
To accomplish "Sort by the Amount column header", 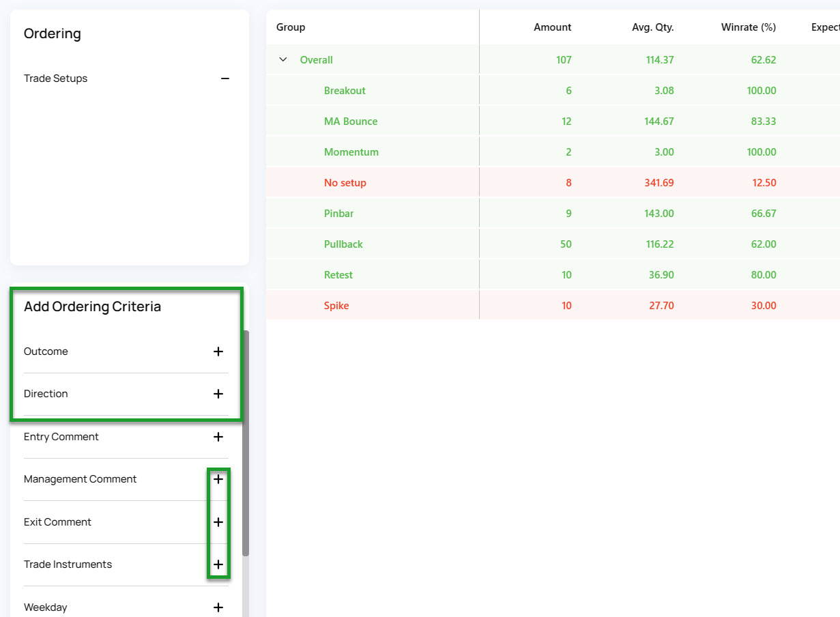I will click(x=553, y=27).
